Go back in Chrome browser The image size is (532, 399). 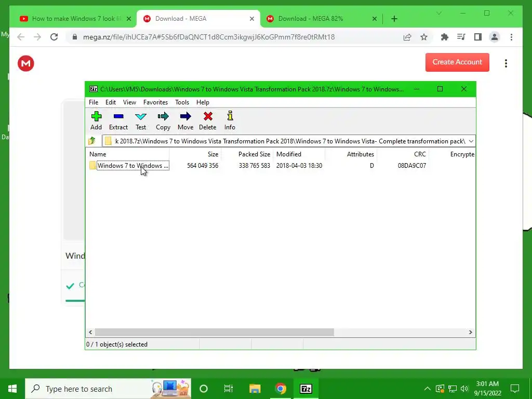(21, 37)
